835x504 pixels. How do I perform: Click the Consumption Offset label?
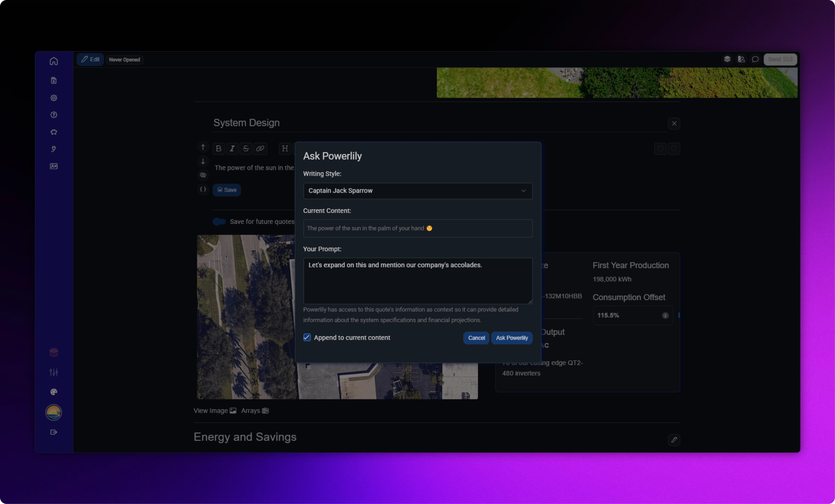629,297
